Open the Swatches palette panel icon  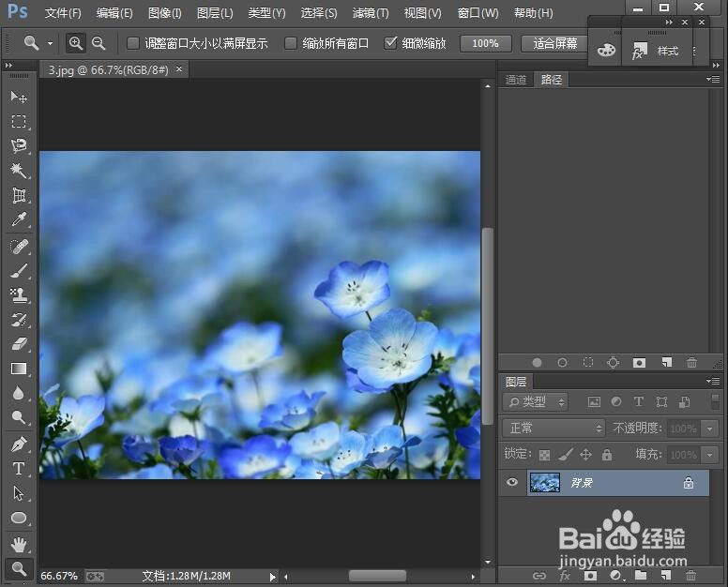tap(606, 50)
